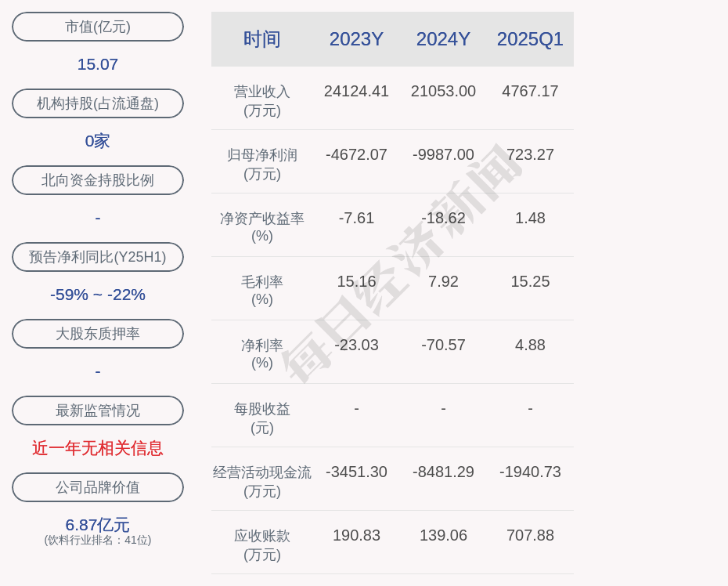Select the 经营活动现金流(万元) row label
The width and height of the screenshot is (728, 586).
262,482
